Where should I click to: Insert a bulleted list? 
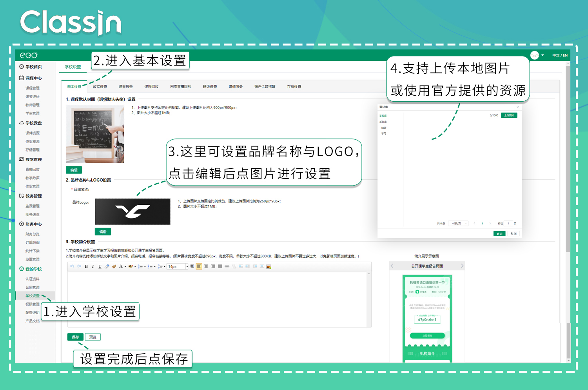click(150, 266)
